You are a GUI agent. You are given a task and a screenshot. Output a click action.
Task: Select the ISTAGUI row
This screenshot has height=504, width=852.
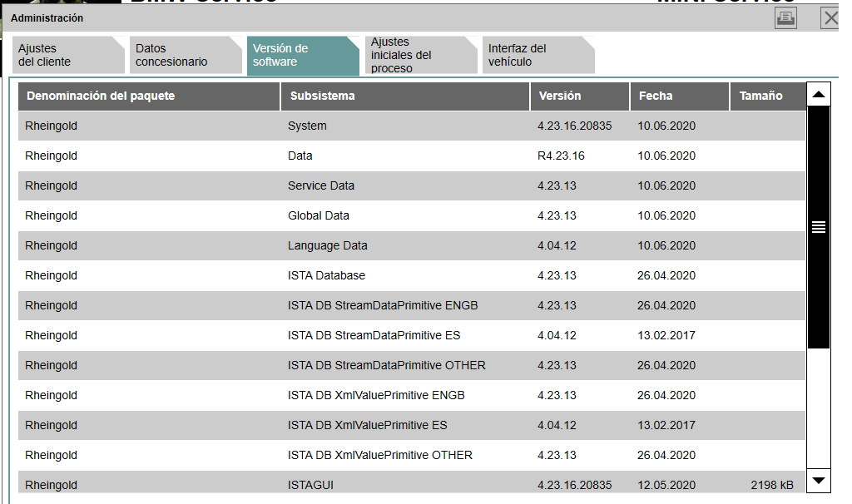(x=412, y=482)
